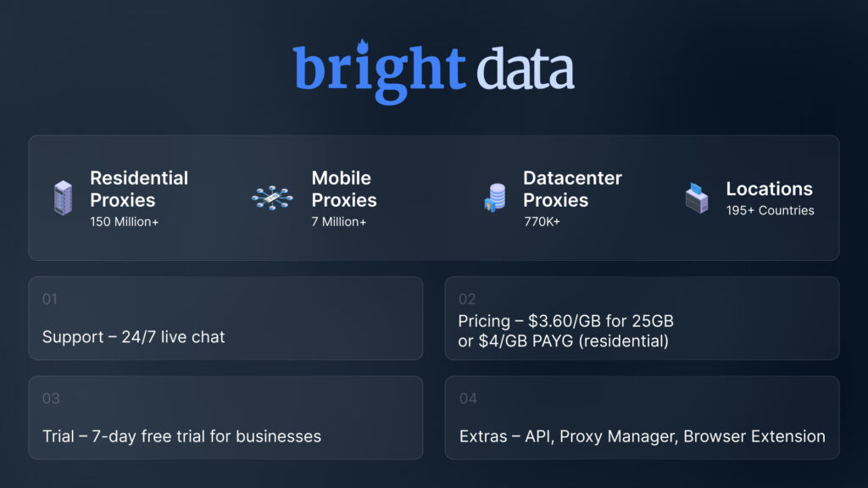Click the Bright Data logo

pos(434,70)
